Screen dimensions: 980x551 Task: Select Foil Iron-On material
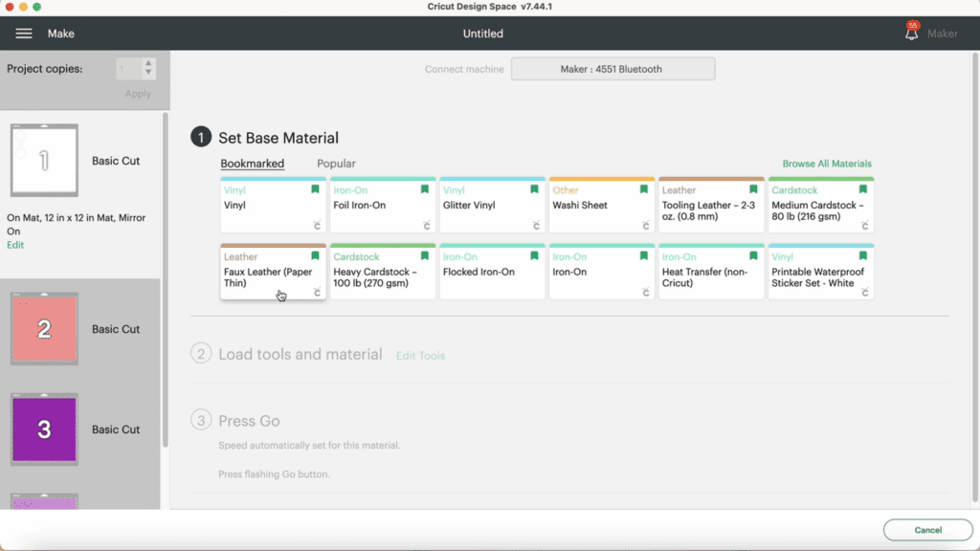383,205
